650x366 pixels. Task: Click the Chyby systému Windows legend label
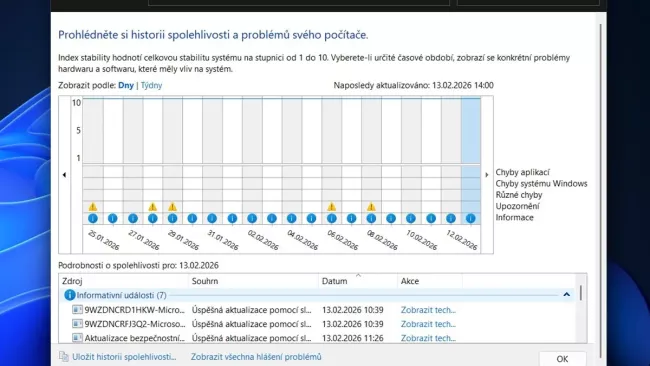click(541, 183)
